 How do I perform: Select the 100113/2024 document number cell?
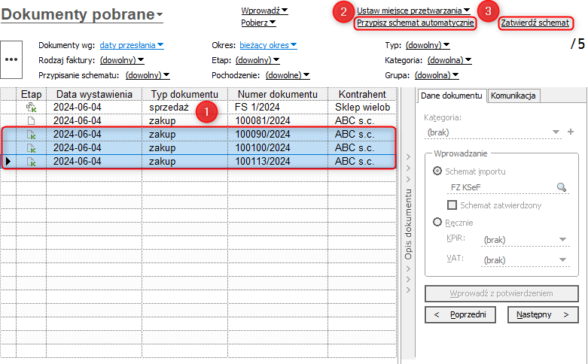click(278, 162)
